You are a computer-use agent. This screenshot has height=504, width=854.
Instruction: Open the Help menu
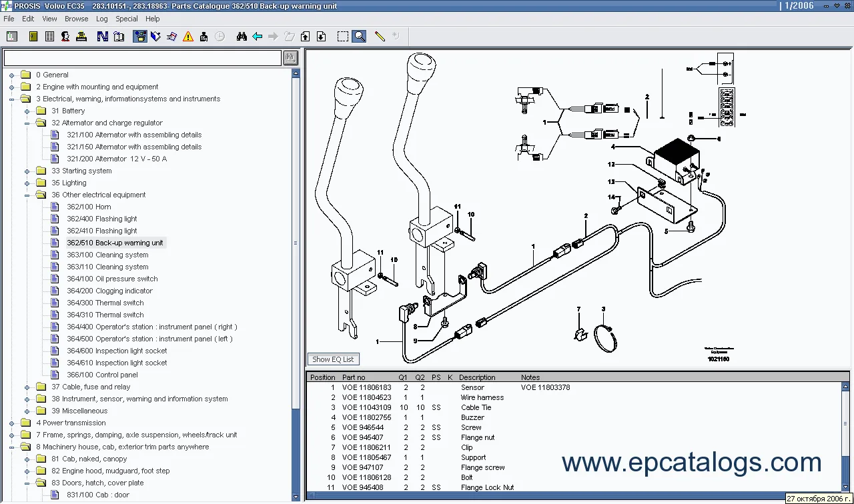point(153,19)
